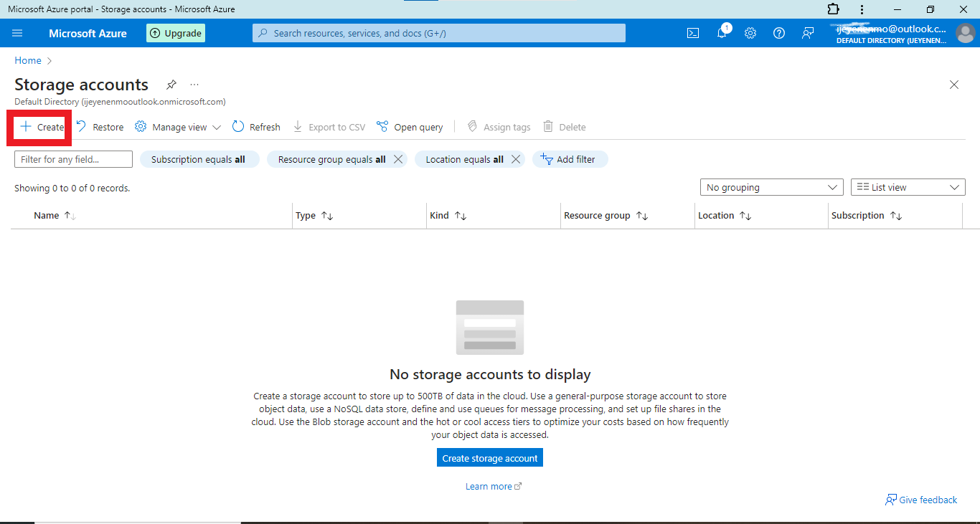Image resolution: width=980 pixels, height=524 pixels.
Task: Open the Location equals all filter
Action: click(x=464, y=159)
